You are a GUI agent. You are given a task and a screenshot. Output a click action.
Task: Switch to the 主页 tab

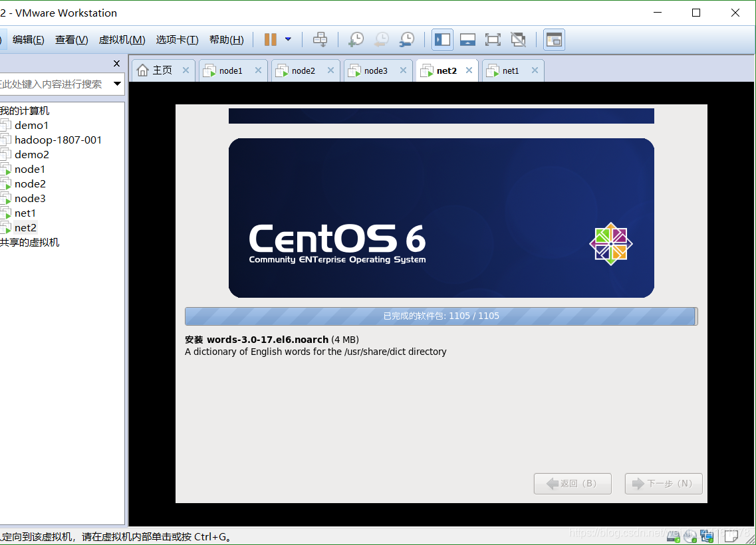tap(163, 70)
